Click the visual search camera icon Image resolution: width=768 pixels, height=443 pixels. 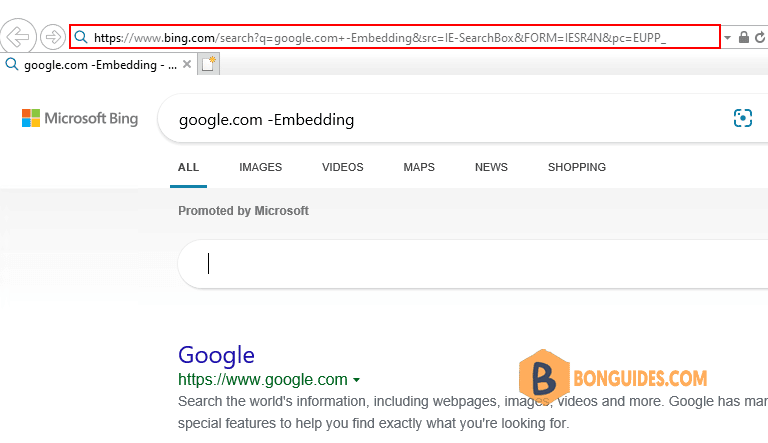[x=743, y=118]
